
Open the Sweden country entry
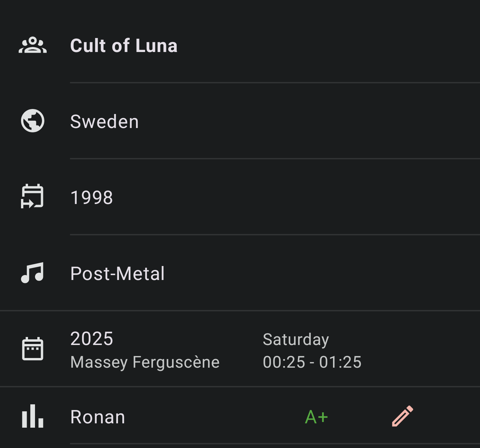coord(104,121)
